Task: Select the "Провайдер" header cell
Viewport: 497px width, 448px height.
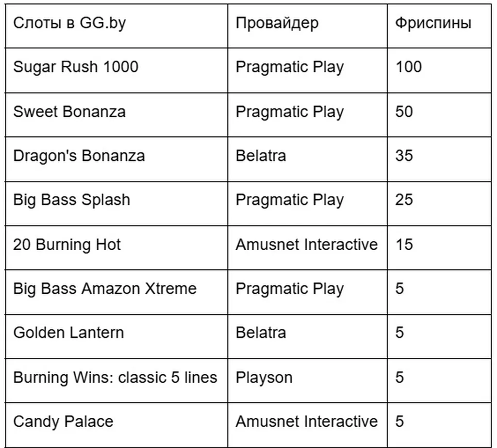Action: [x=277, y=23]
